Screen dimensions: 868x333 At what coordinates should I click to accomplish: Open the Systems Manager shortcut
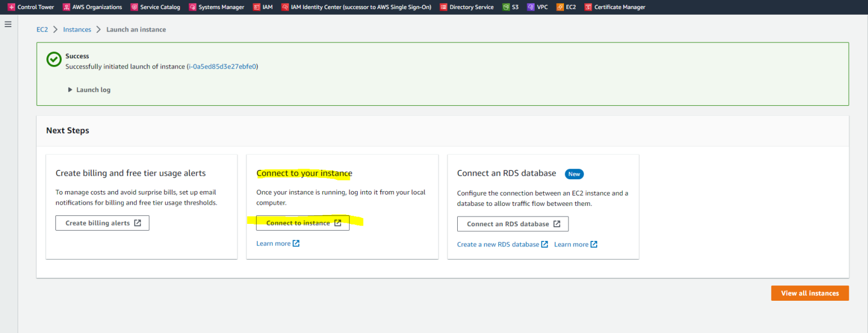click(216, 7)
